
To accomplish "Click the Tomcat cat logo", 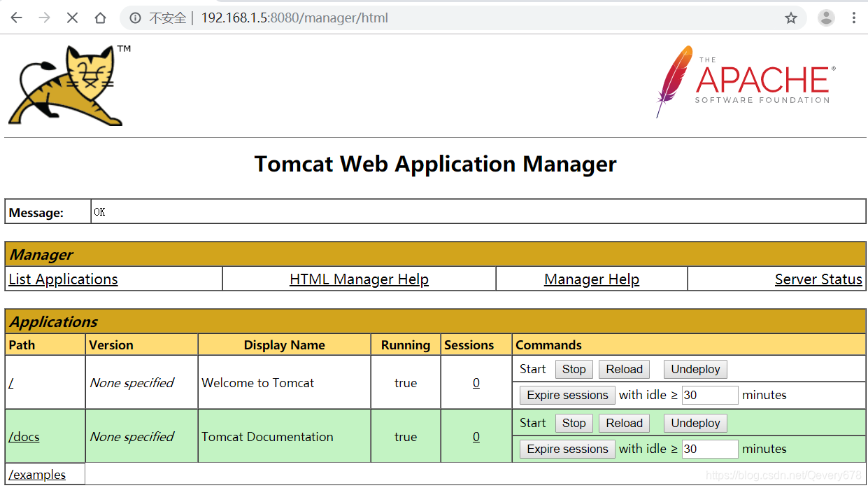I will [69, 85].
